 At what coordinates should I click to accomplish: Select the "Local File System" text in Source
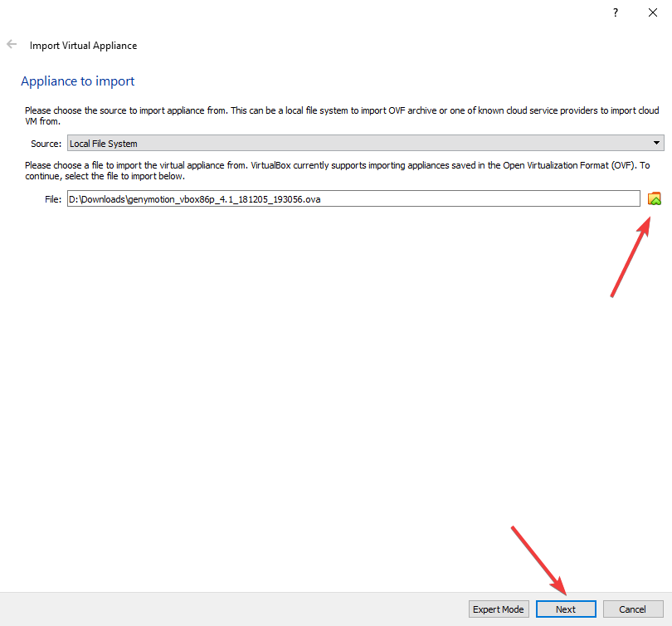coord(104,144)
